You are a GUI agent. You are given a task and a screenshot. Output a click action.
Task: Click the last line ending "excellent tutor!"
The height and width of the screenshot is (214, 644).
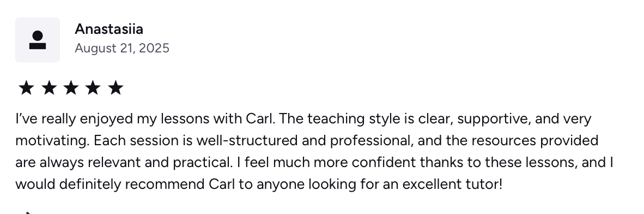[x=259, y=184]
